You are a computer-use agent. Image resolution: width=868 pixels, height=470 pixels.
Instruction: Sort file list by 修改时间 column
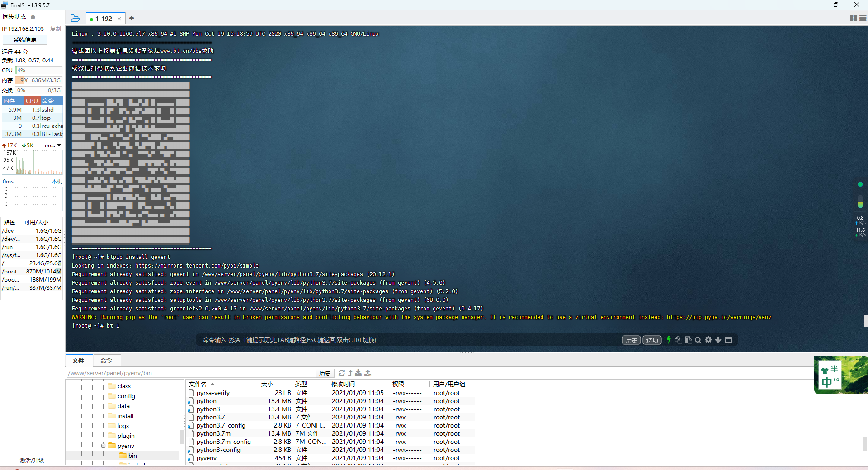pyautogui.click(x=359, y=384)
